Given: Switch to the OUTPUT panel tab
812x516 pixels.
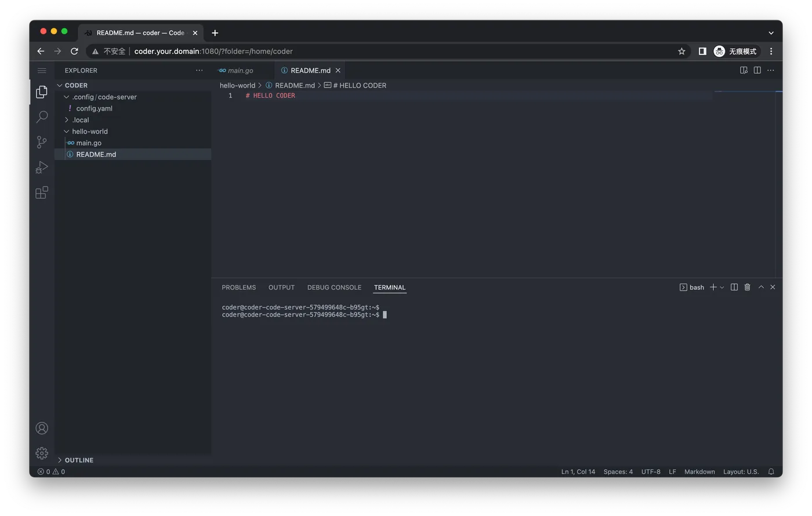Looking at the screenshot, I should [281, 288].
